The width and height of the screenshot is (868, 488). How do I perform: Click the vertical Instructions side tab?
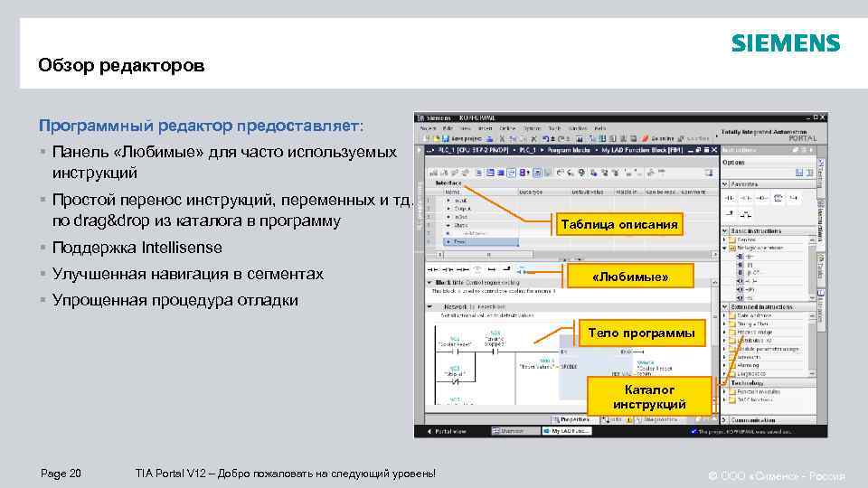[x=822, y=221]
